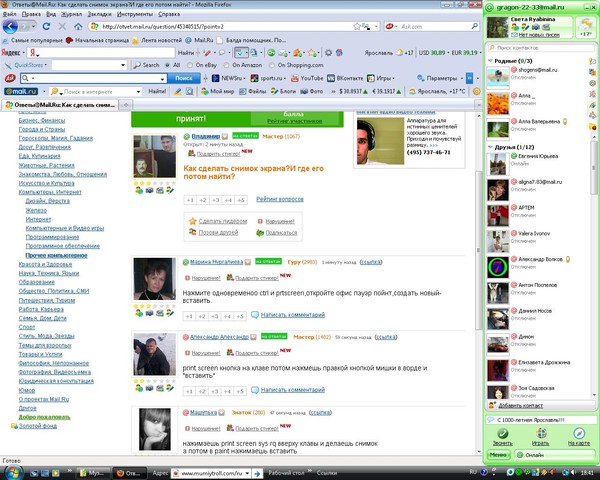Select the Ответы@Mail.Ru browser tab

pyautogui.click(x=60, y=104)
